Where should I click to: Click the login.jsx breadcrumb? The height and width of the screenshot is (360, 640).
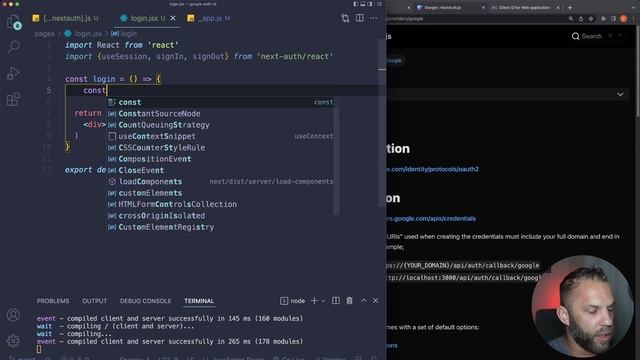(83, 34)
